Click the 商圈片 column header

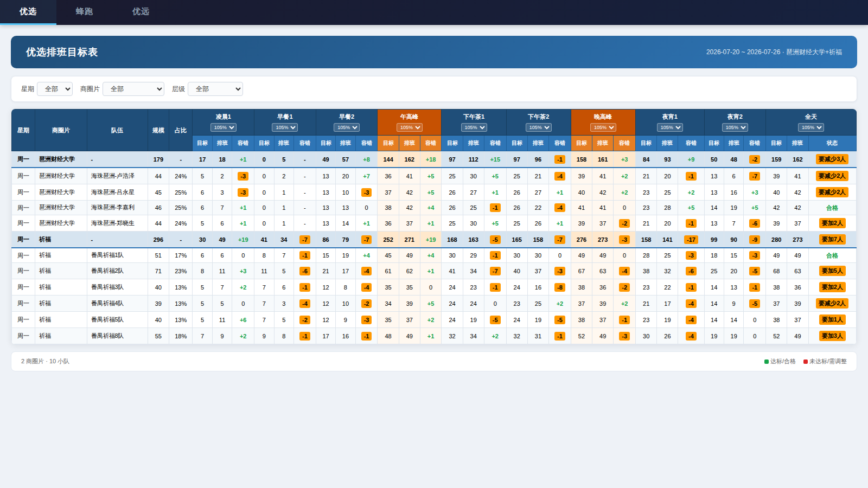click(x=61, y=130)
